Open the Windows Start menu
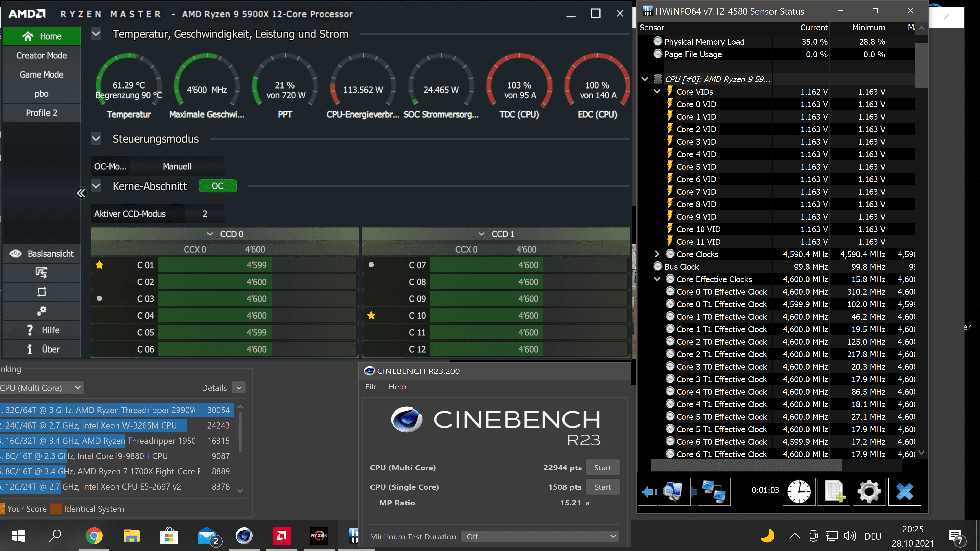Image resolution: width=980 pixels, height=551 pixels. [x=18, y=535]
